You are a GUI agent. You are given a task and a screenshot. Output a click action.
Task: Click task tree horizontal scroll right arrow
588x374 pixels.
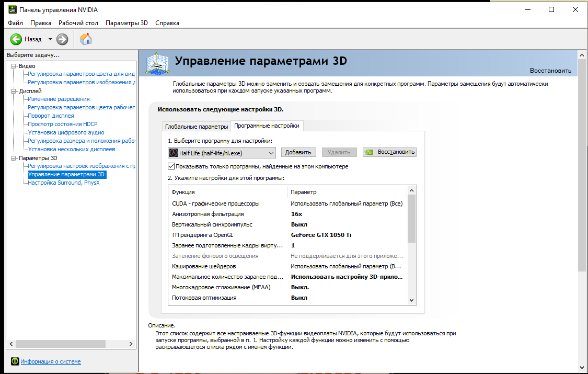(131, 344)
